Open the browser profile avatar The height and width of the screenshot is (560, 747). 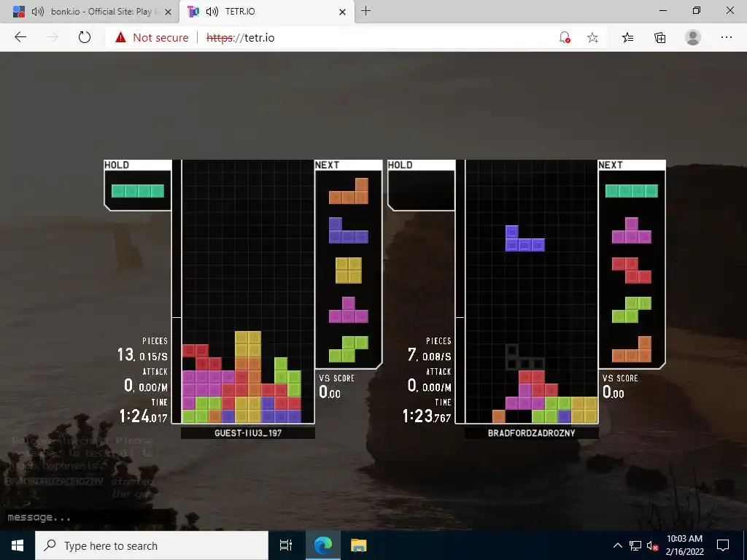(693, 37)
